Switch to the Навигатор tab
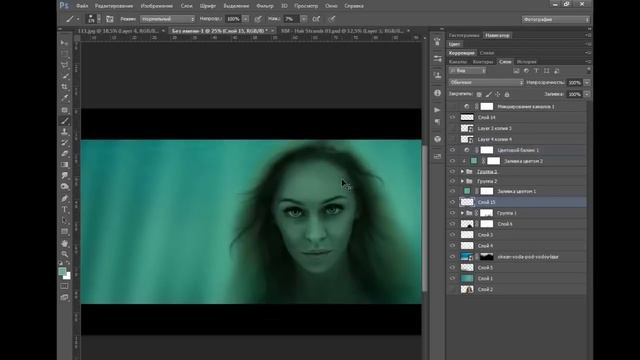The height and width of the screenshot is (360, 640). (x=497, y=36)
